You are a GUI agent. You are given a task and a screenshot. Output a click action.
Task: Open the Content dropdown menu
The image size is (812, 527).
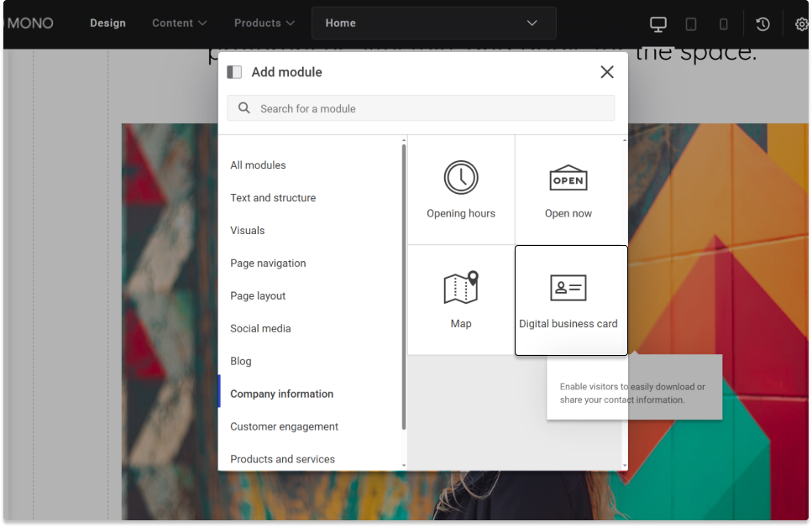178,23
